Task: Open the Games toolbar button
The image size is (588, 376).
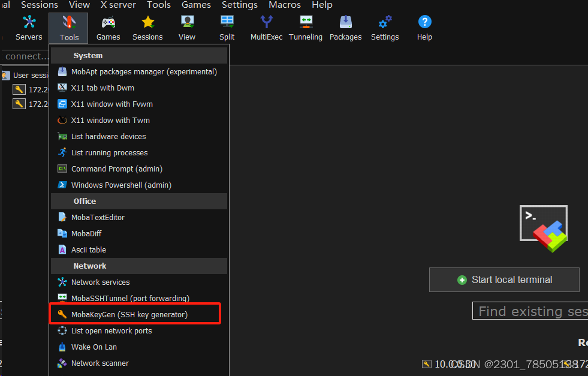Action: tap(108, 28)
